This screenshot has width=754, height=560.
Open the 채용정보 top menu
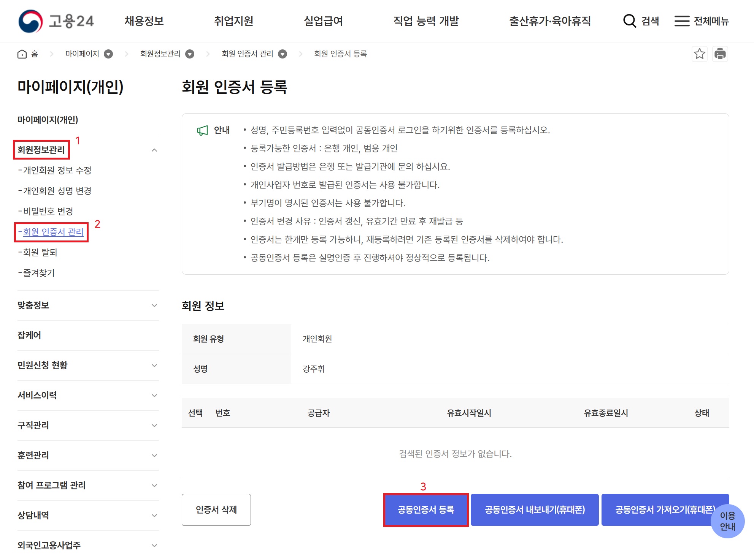(144, 21)
